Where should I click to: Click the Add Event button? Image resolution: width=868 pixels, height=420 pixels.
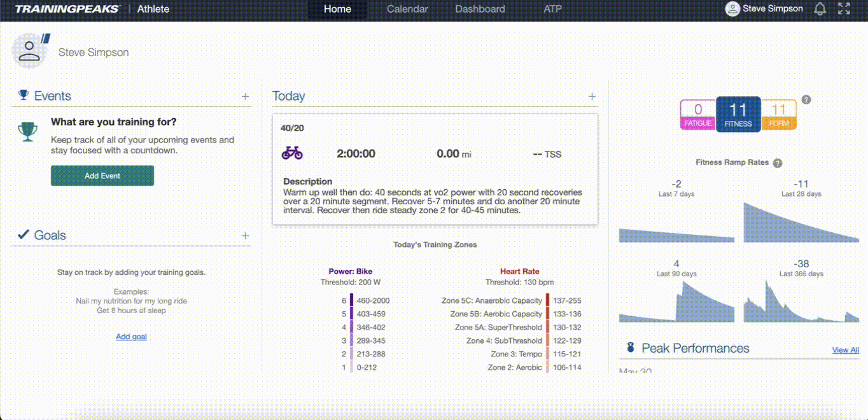tap(102, 176)
